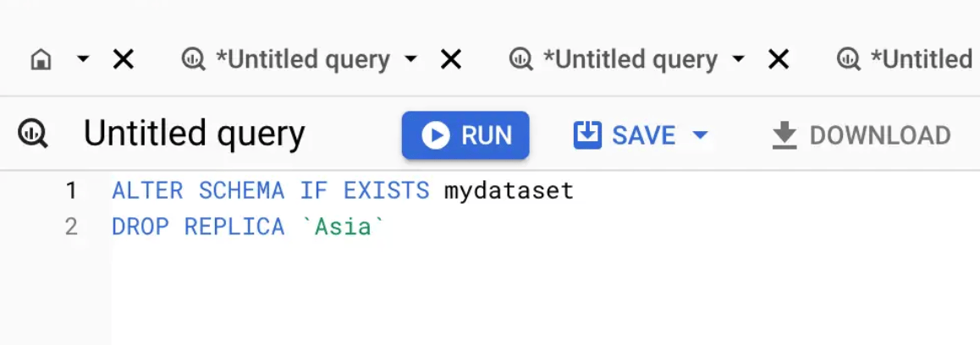
Task: Expand the SAVE dropdown arrow
Action: (x=701, y=135)
